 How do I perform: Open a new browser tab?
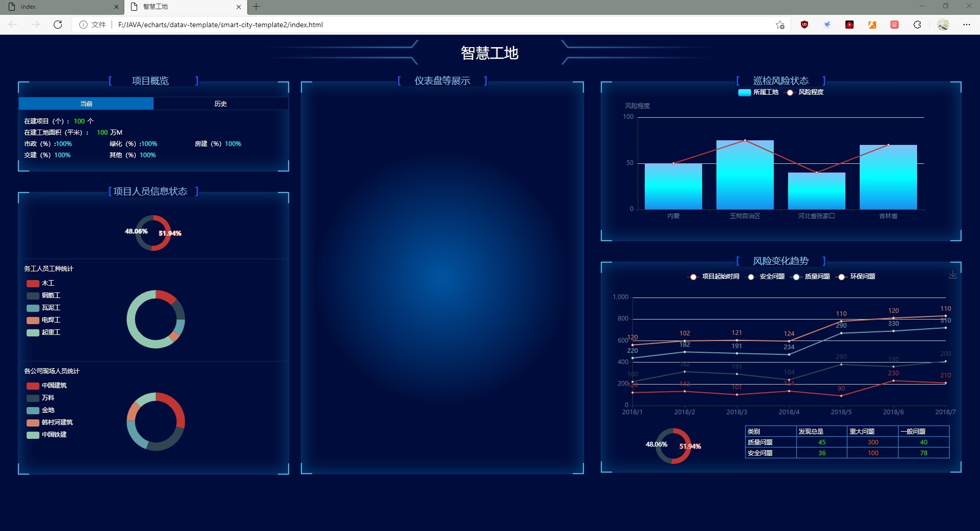(x=256, y=7)
